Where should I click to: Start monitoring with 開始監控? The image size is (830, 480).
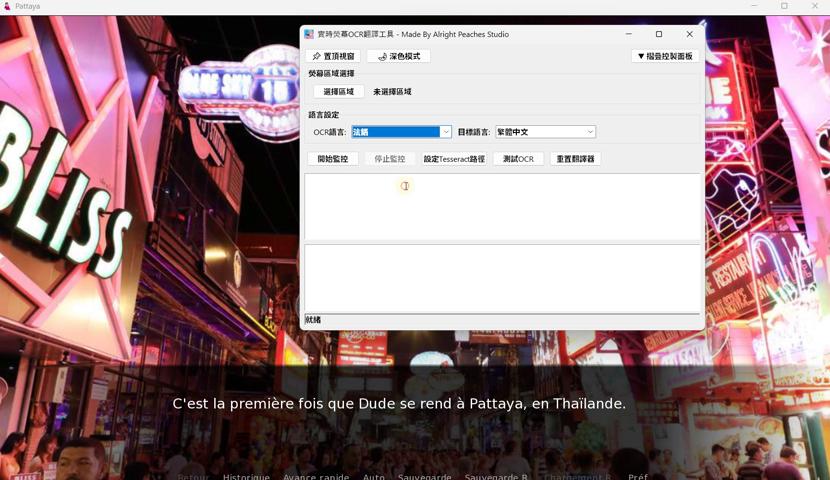pyautogui.click(x=332, y=159)
